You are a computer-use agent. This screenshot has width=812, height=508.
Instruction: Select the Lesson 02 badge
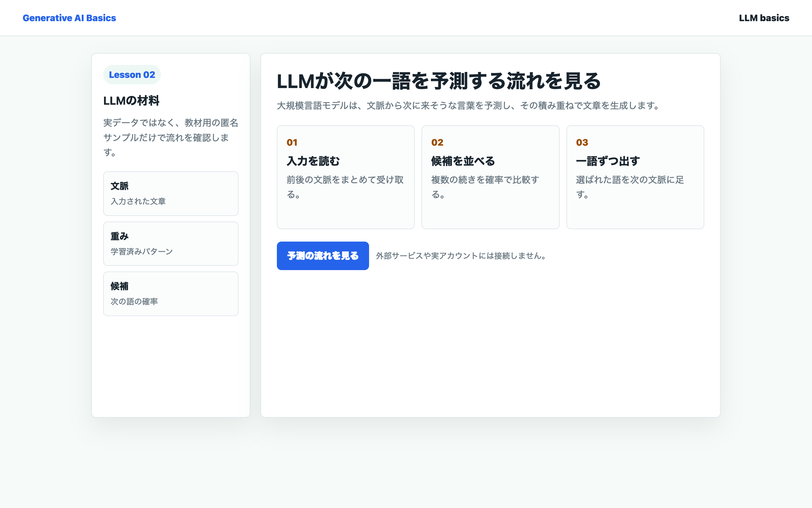point(132,75)
